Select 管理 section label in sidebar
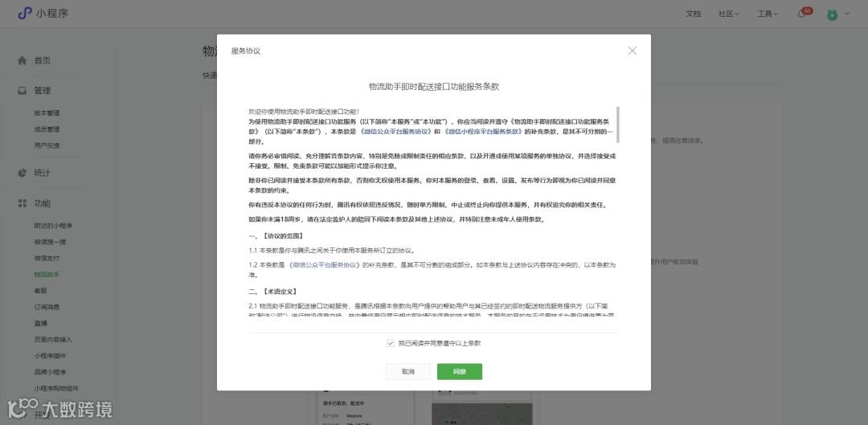 click(42, 90)
